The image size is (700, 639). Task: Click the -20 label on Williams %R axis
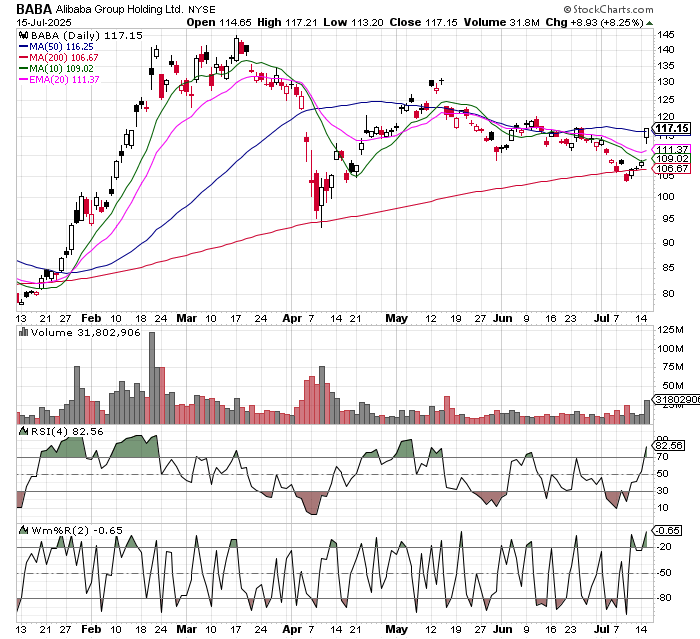(x=663, y=547)
